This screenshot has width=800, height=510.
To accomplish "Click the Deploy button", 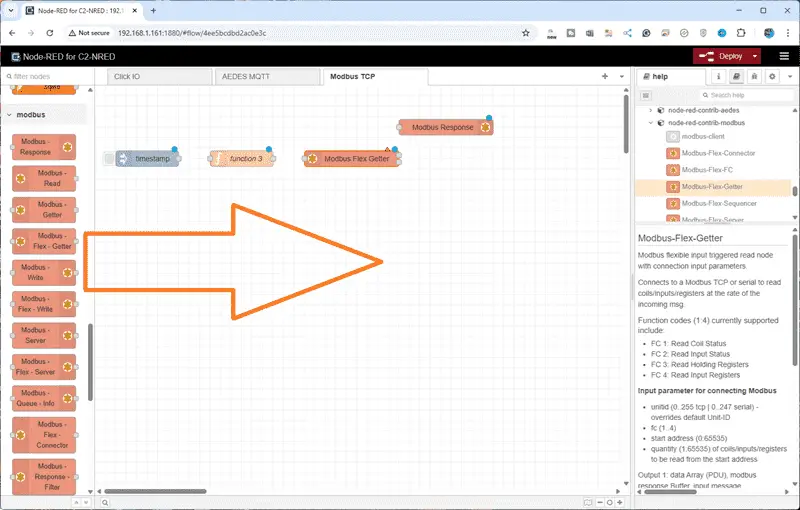I will tap(721, 56).
